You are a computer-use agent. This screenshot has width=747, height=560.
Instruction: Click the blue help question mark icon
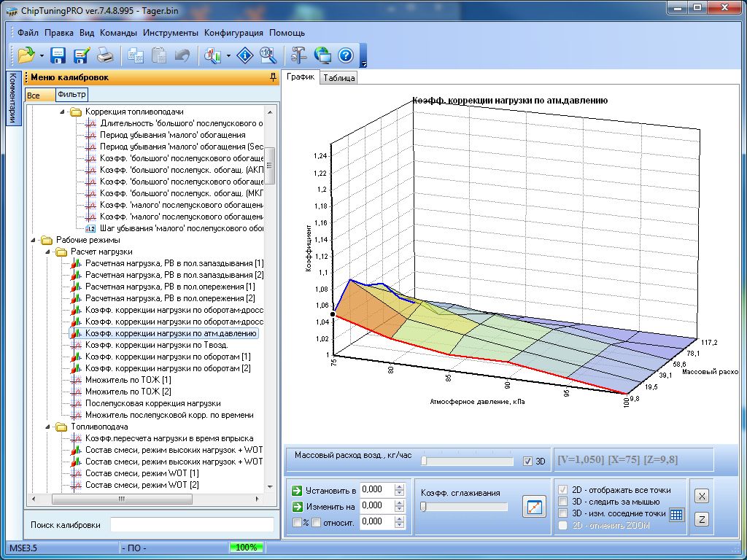point(345,55)
